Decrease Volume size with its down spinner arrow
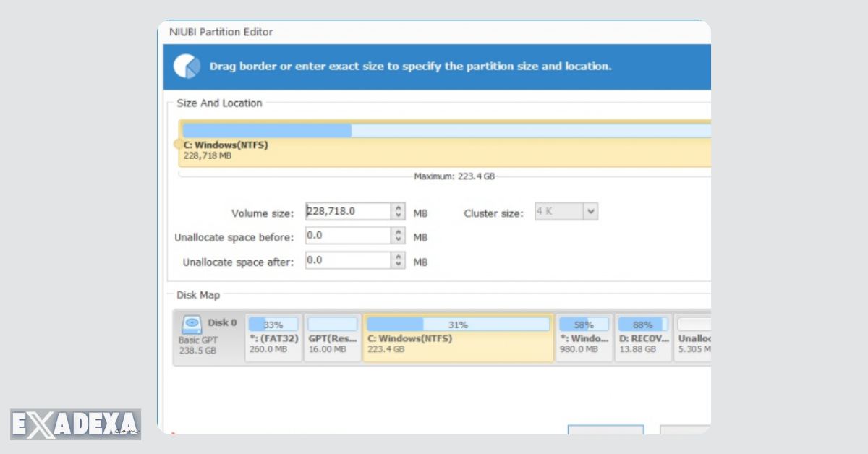Screen dimensions: 868x454 coord(398,215)
